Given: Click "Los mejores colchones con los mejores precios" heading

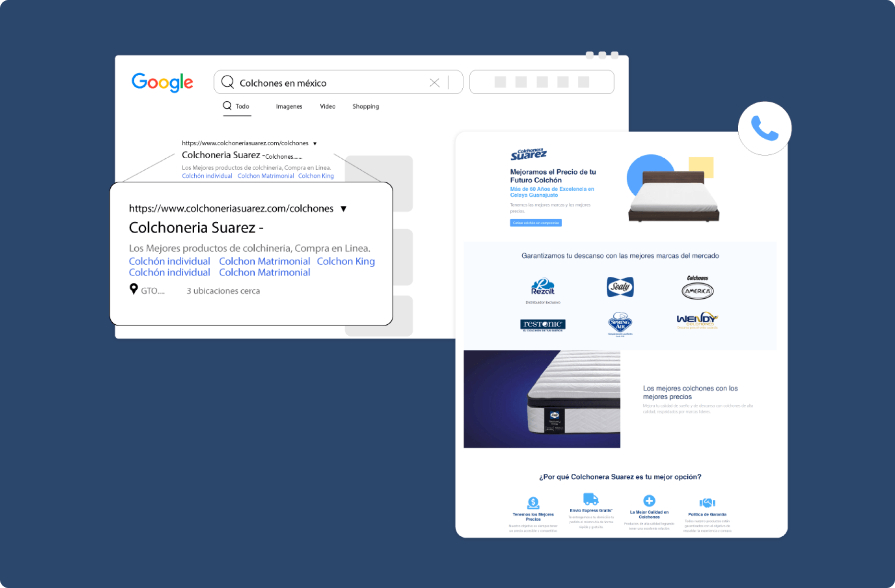Looking at the screenshot, I should [690, 392].
